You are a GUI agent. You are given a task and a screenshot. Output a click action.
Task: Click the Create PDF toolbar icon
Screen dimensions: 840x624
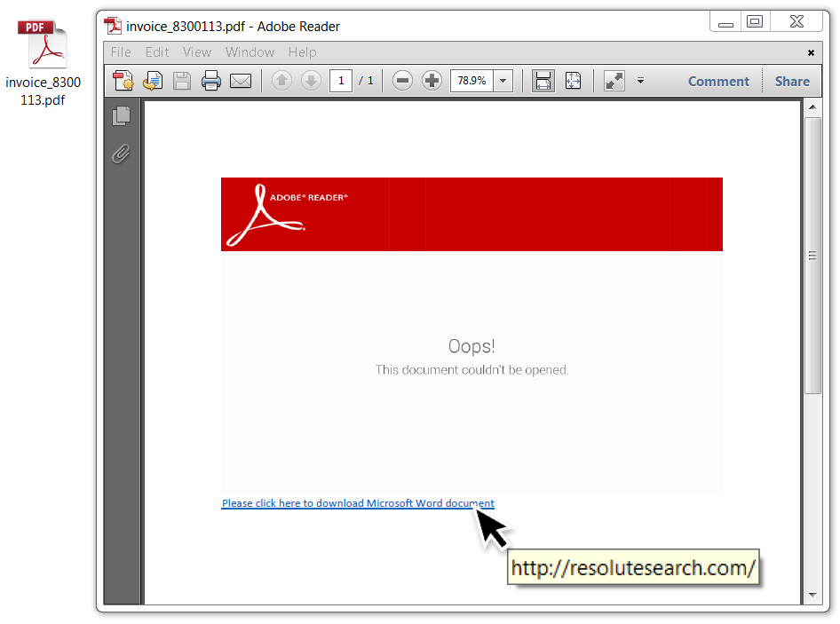[x=123, y=81]
